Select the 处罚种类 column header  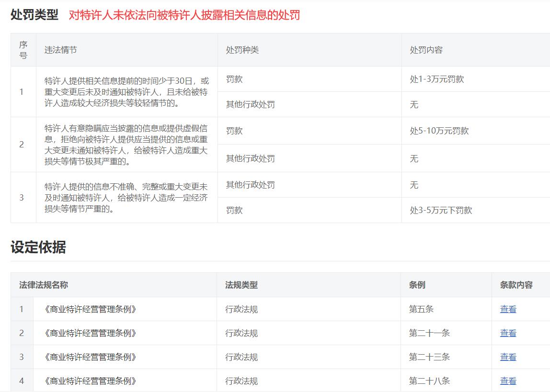242,50
